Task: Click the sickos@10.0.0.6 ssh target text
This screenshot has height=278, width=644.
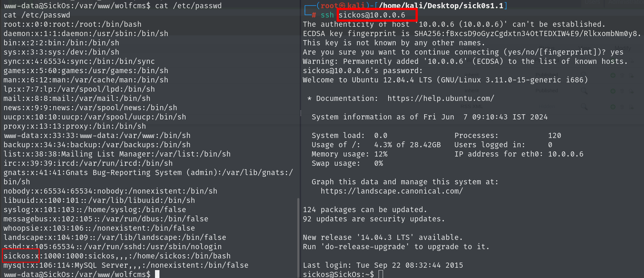Action: click(372, 15)
